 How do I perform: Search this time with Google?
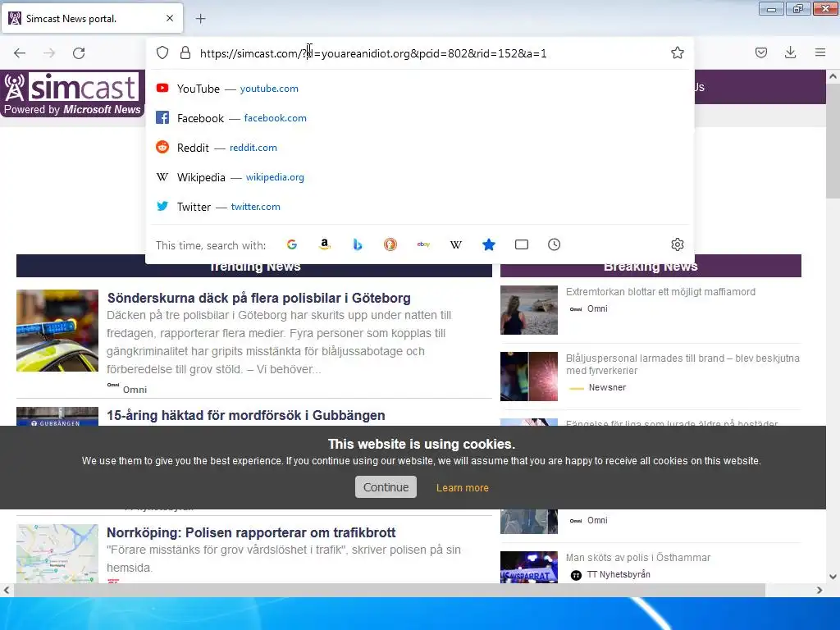coord(292,244)
